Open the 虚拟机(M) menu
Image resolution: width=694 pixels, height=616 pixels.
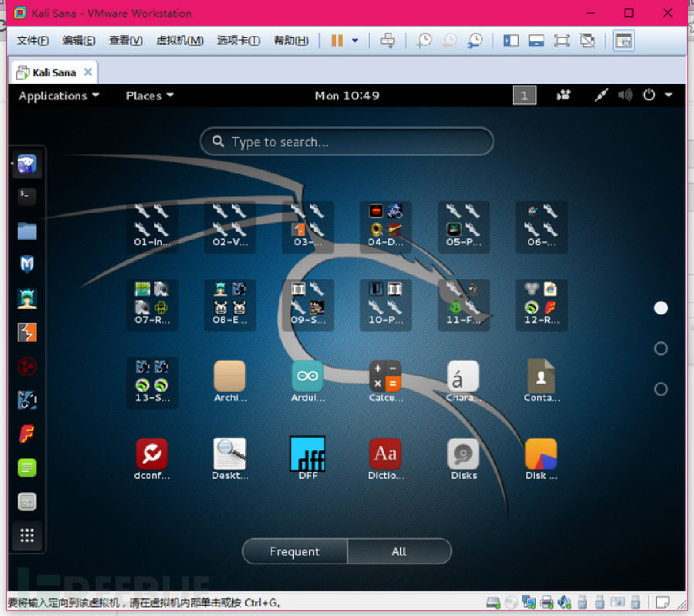180,41
